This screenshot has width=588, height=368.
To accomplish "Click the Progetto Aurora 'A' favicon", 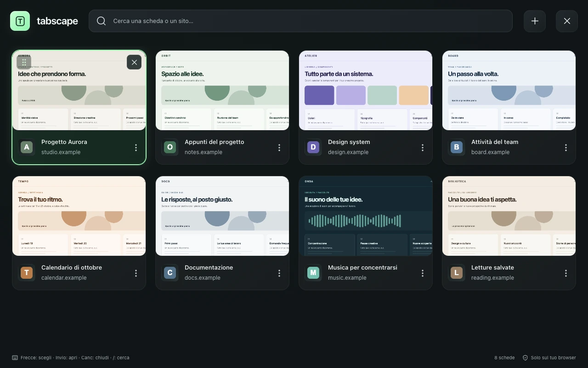I will (x=27, y=147).
